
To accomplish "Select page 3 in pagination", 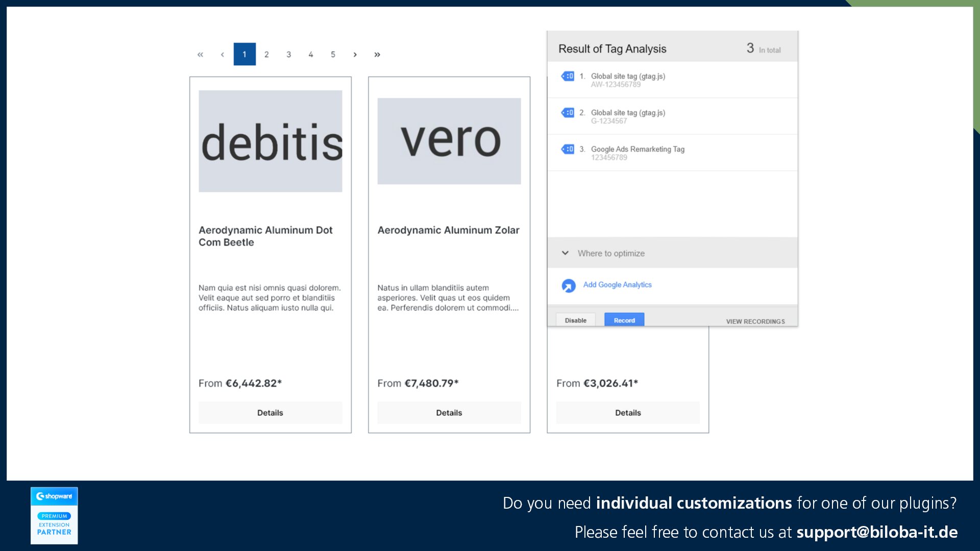I will point(289,55).
